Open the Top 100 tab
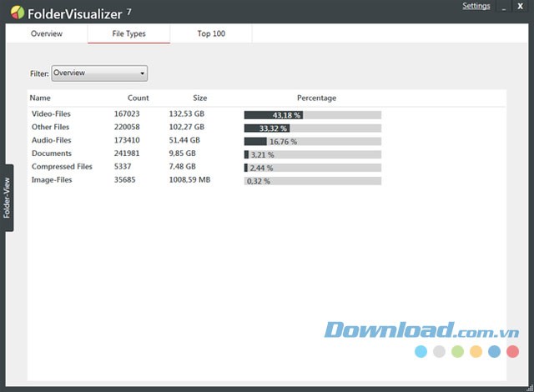The width and height of the screenshot is (534, 392). (211, 34)
